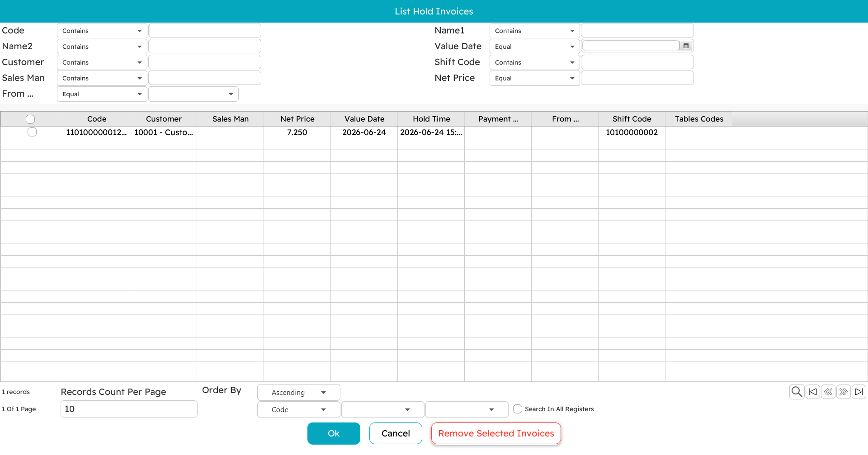Open the Name2 filter condition dropdown
The width and height of the screenshot is (868, 455).
(x=102, y=47)
